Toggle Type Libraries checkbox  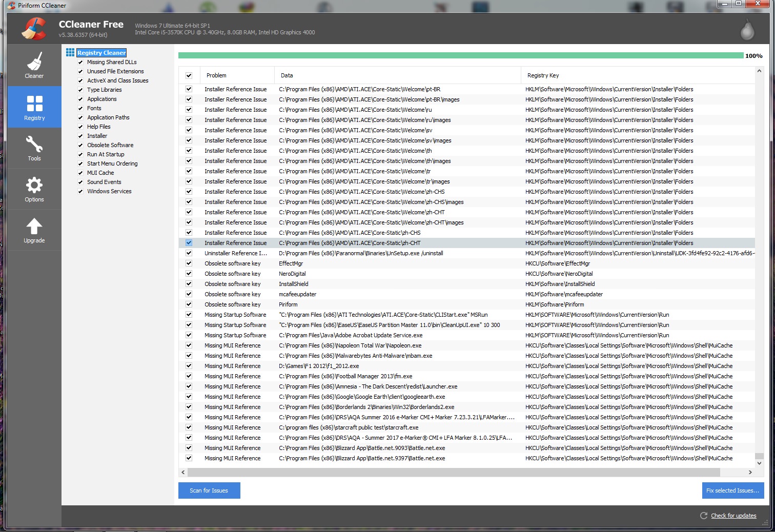pos(80,90)
